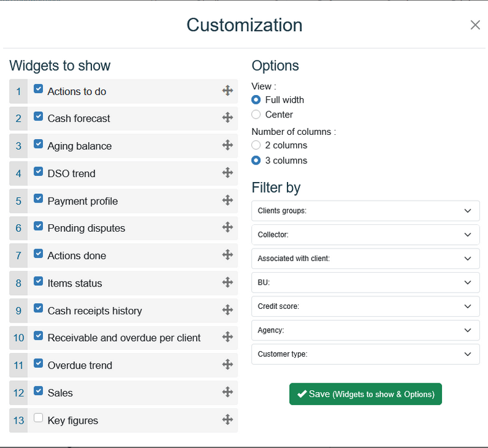
Task: Click the drag handle next to Items status
Action: tap(227, 283)
